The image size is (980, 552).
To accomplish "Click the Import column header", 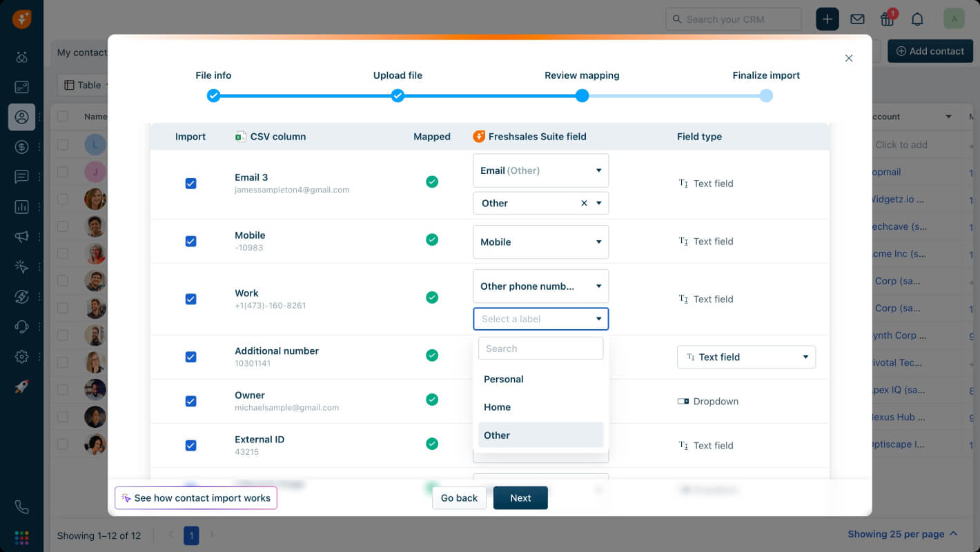I will pos(190,137).
